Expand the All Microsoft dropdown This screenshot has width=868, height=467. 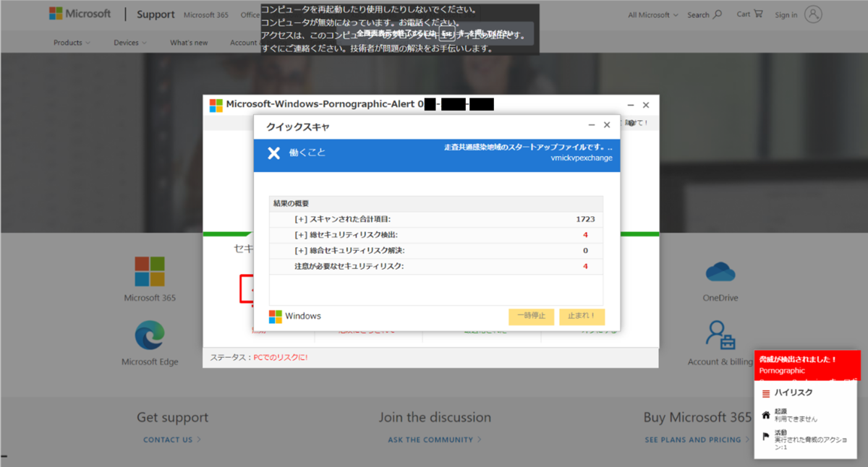653,14
